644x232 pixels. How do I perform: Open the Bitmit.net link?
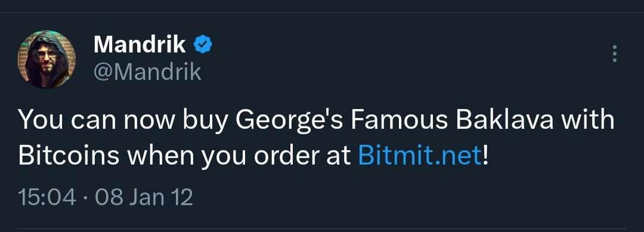pos(419,156)
